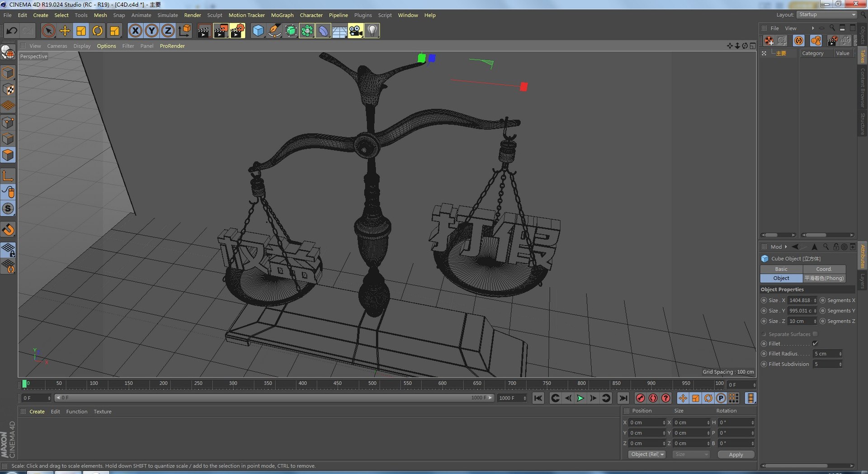This screenshot has width=868, height=474.
Task: Enable Polygons mode in left palette
Action: (9, 155)
